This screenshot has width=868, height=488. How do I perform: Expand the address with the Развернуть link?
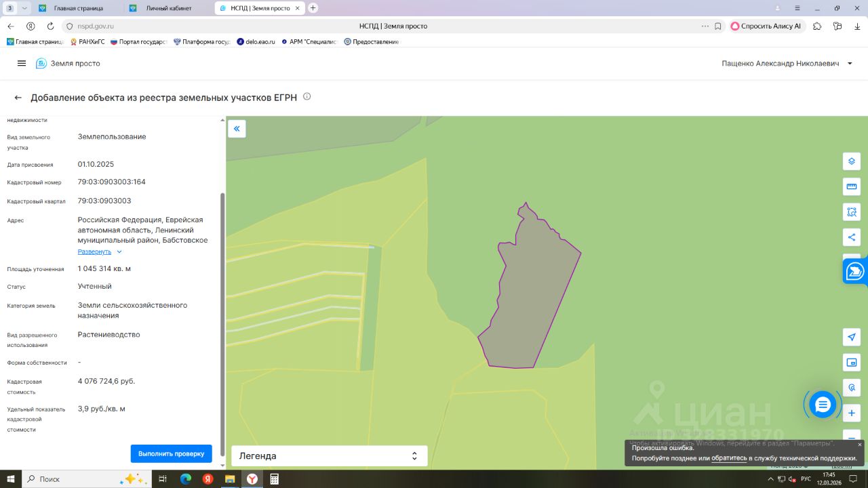click(x=100, y=251)
